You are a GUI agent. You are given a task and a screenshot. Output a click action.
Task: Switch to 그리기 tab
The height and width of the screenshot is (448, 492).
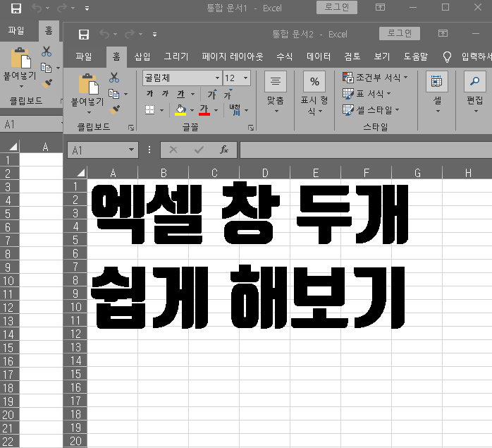point(176,56)
